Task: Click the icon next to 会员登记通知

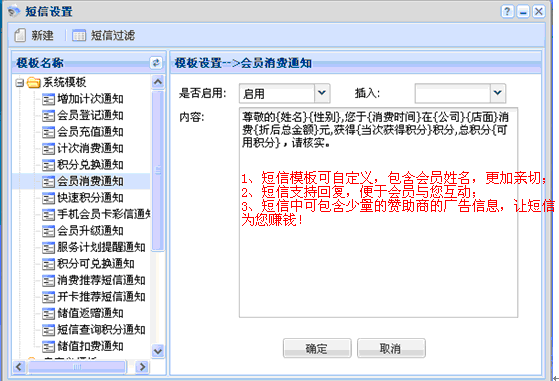Action: (x=48, y=115)
